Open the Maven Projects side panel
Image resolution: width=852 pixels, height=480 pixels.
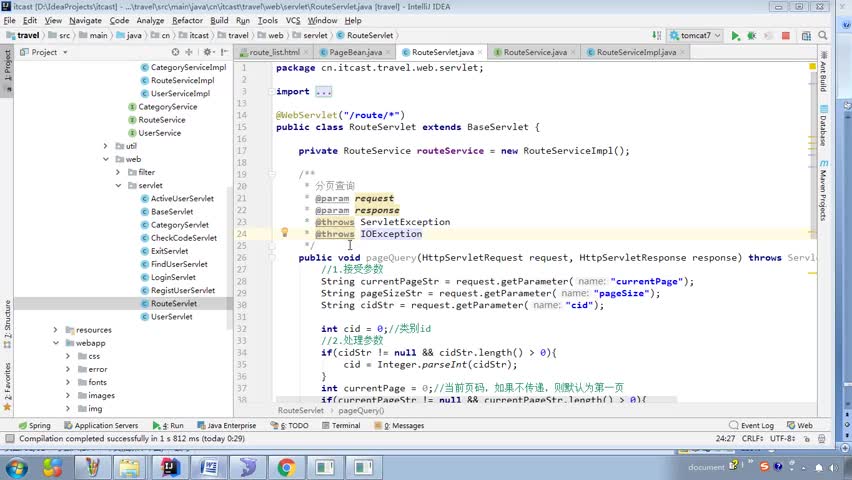point(823,190)
